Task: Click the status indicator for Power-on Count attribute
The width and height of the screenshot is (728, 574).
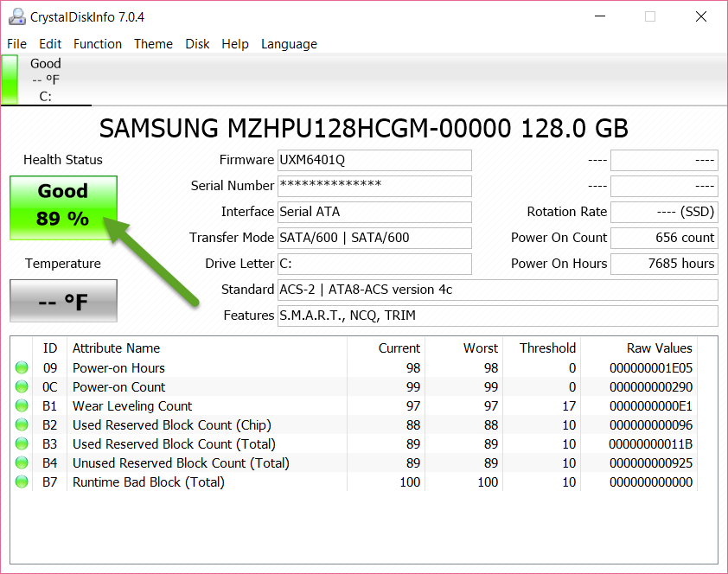Action: tap(20, 387)
